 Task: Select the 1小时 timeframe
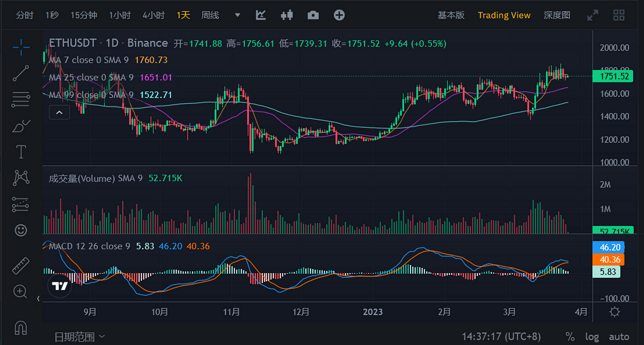120,15
